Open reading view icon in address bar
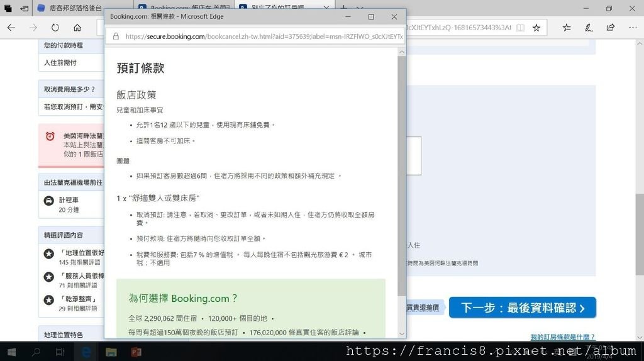 coord(520,28)
